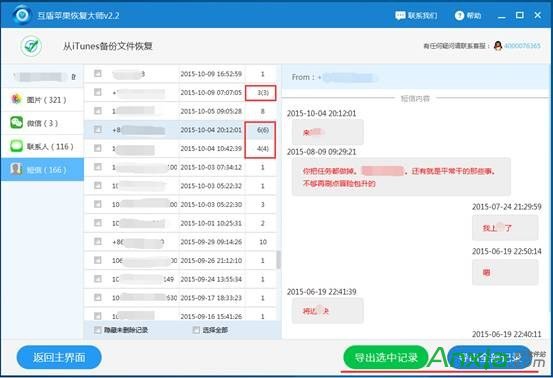The width and height of the screenshot is (553, 378).
Task: Open the 联系人 (116) category
Action: coord(42,146)
